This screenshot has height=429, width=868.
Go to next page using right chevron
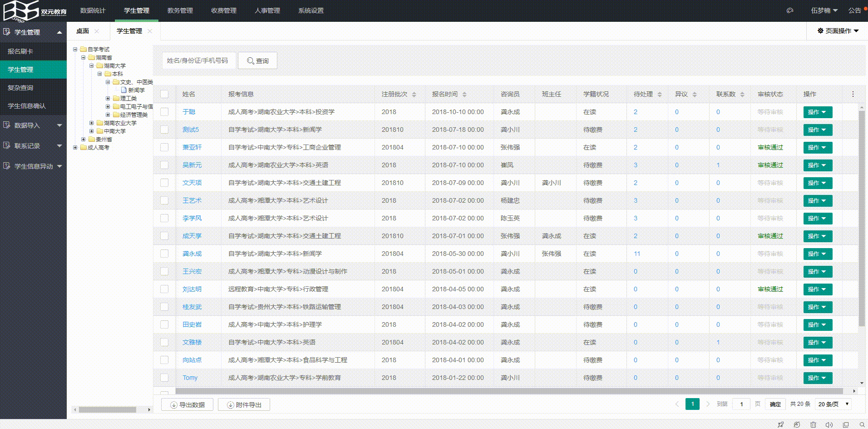[707, 404]
